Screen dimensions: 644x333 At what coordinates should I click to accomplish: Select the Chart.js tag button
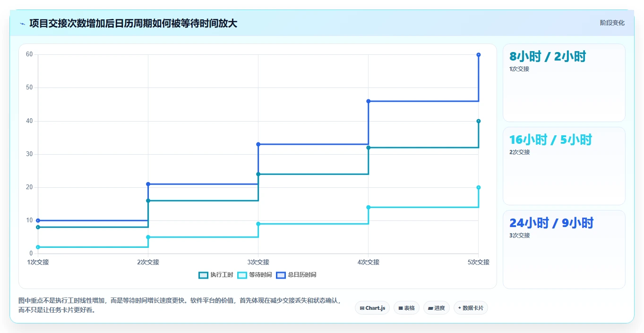pos(372,308)
